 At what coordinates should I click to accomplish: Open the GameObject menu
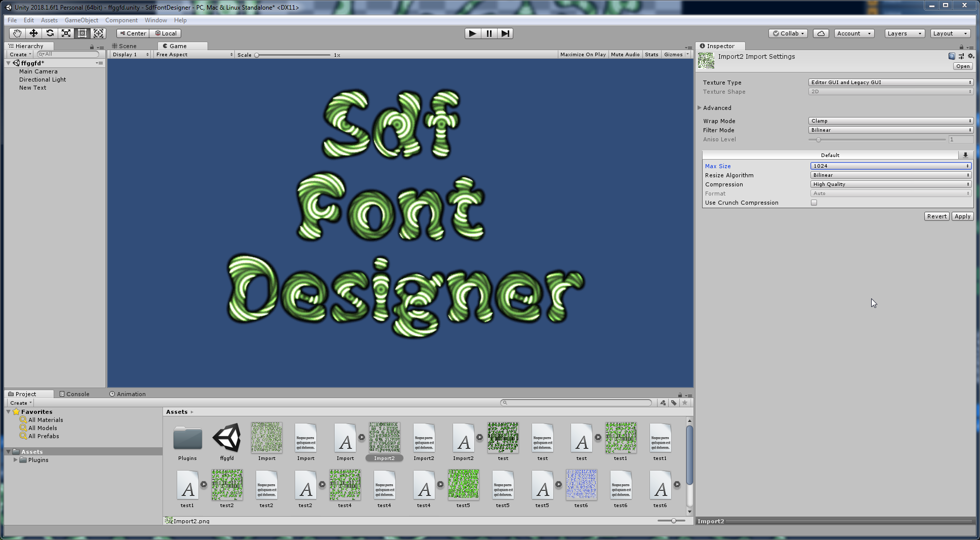81,20
